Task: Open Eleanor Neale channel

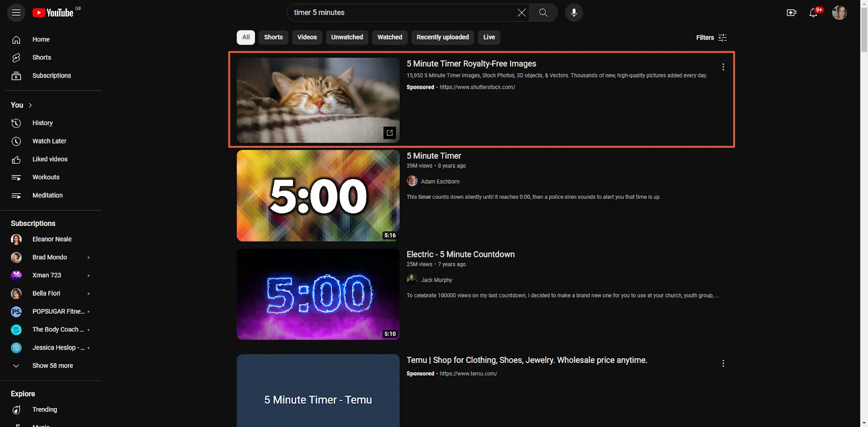Action: (x=53, y=239)
